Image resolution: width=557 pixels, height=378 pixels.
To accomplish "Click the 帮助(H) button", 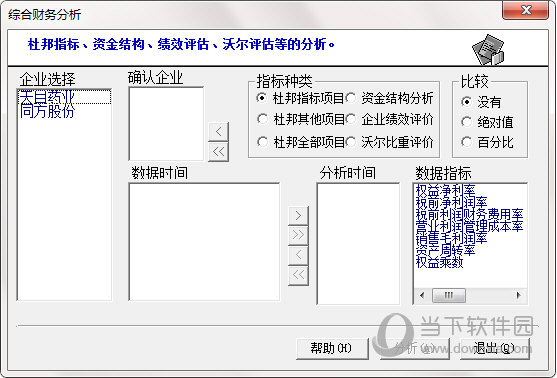I will click(332, 349).
